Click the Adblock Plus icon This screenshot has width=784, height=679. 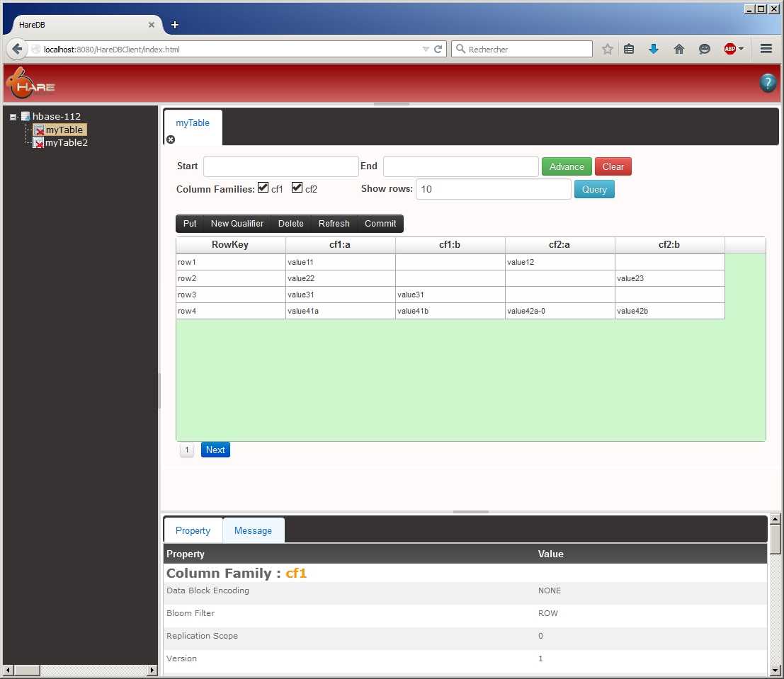(x=730, y=49)
